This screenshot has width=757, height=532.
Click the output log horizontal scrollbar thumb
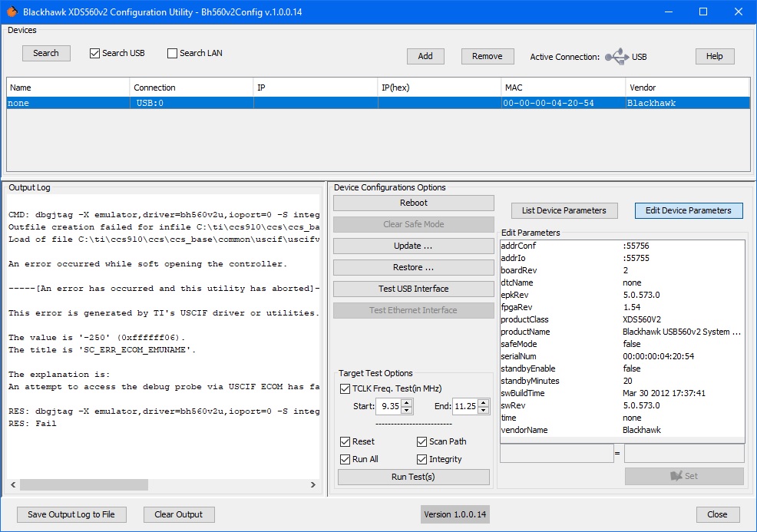point(84,484)
